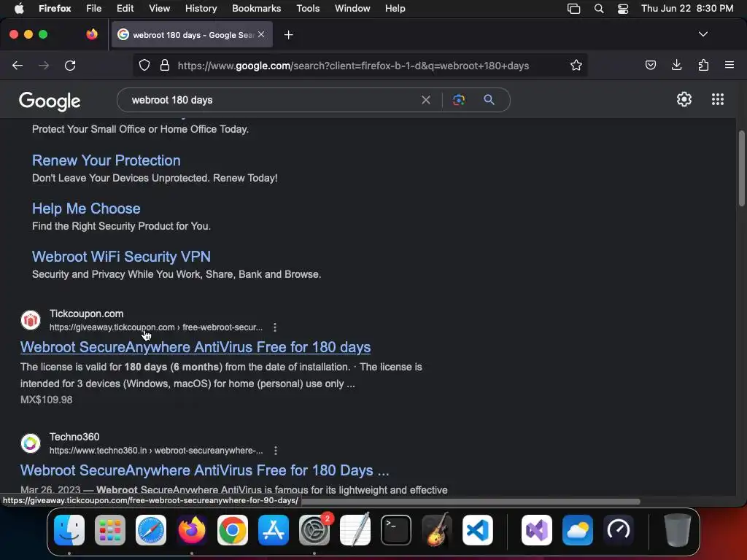Show site security via the padlock icon
The width and height of the screenshot is (747, 560).
[165, 65]
